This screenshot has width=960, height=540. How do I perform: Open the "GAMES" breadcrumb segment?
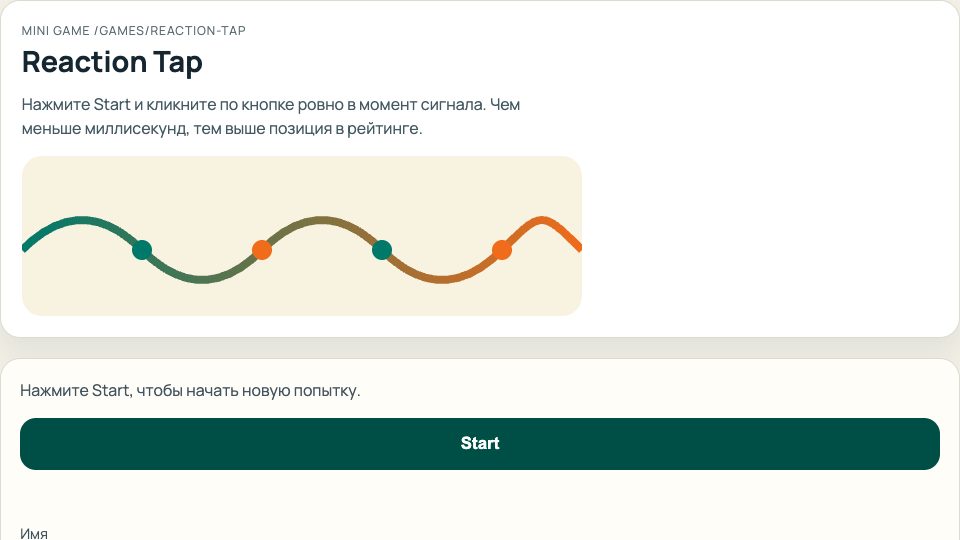click(x=122, y=31)
